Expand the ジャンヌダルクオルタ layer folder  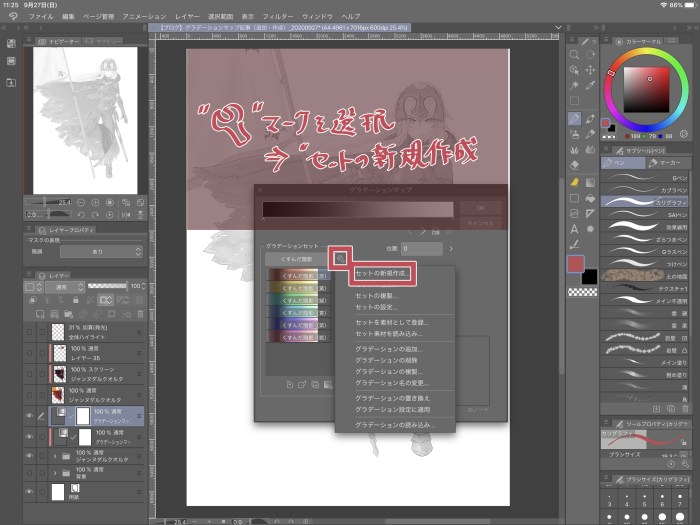55,456
